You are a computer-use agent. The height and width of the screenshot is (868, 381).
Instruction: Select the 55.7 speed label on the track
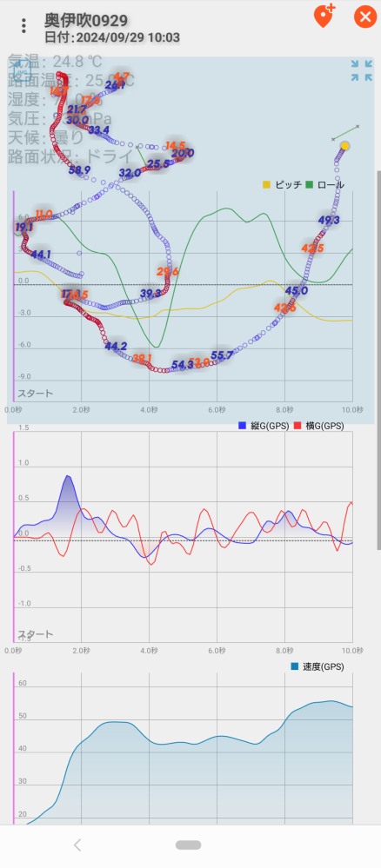pyautogui.click(x=221, y=354)
